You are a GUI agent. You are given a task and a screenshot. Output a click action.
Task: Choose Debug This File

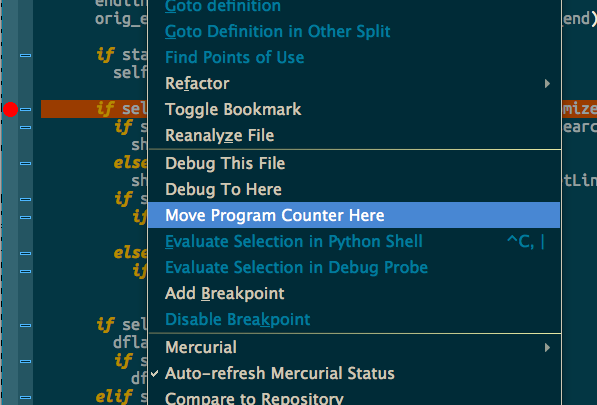pyautogui.click(x=354, y=163)
